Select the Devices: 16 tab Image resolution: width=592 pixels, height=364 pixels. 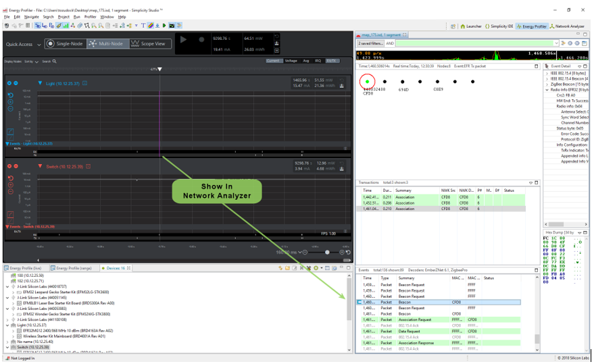click(x=115, y=268)
